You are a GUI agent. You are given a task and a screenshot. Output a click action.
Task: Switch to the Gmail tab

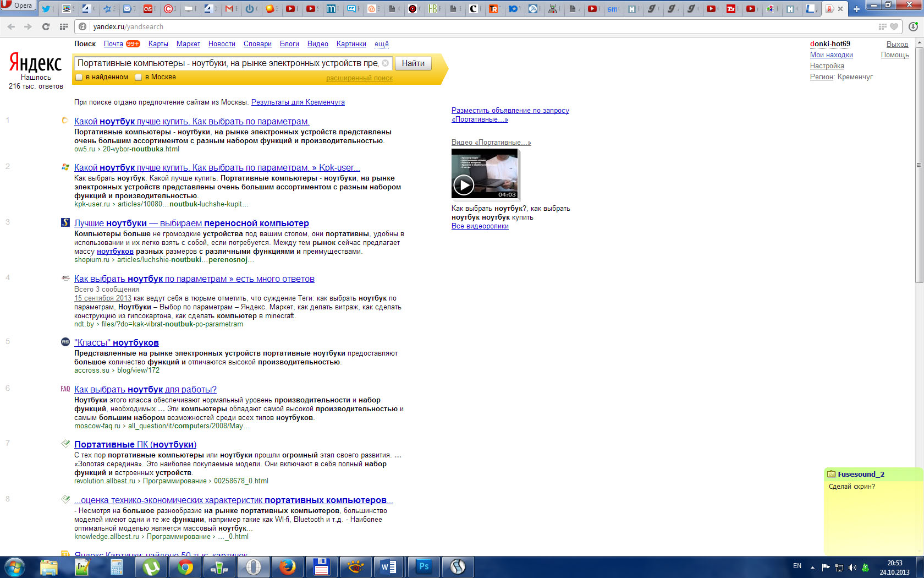pos(230,9)
